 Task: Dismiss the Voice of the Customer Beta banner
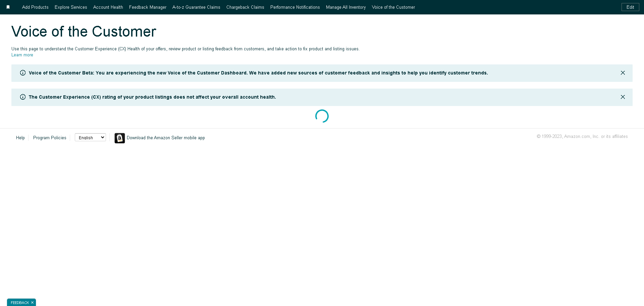click(x=623, y=73)
